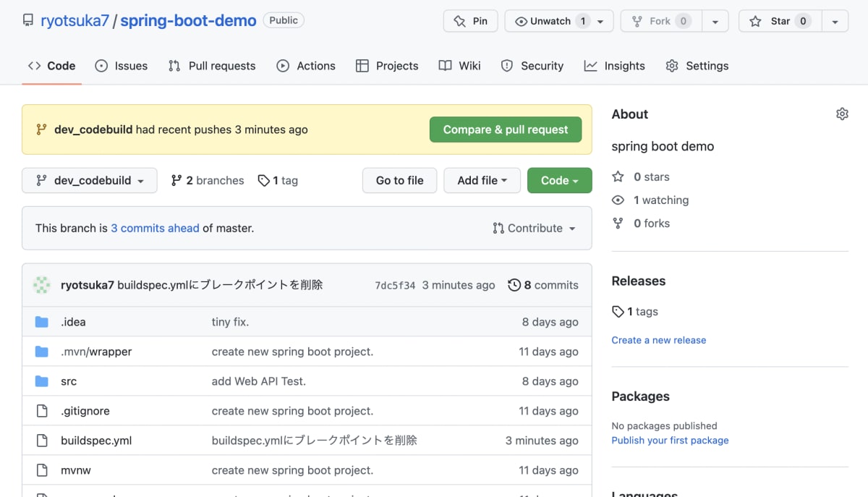
Task: View the 8 commits history
Action: (x=543, y=285)
